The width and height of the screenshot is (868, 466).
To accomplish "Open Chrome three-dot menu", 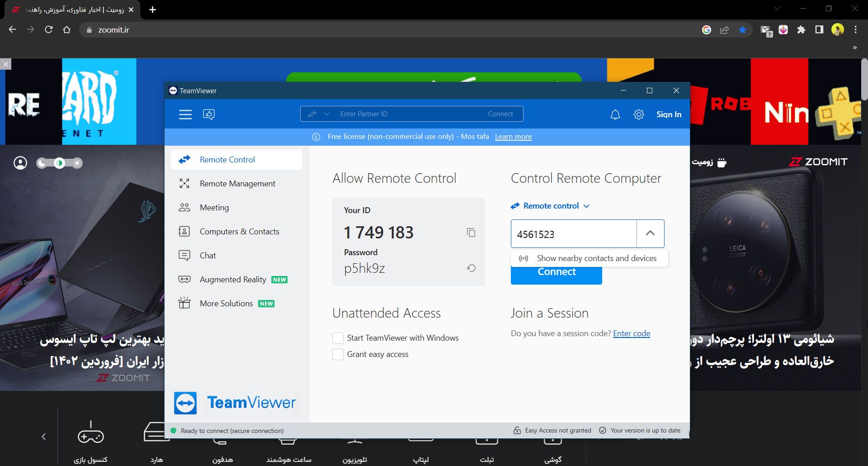I will (x=855, y=30).
